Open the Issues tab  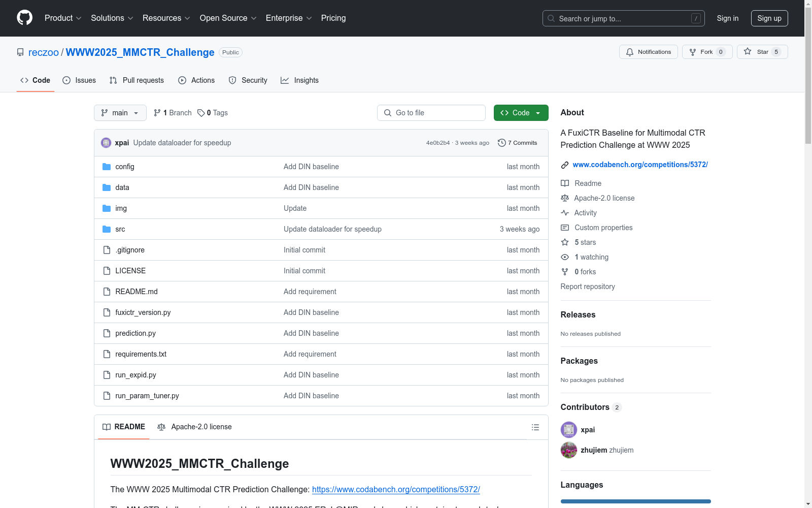(79, 80)
